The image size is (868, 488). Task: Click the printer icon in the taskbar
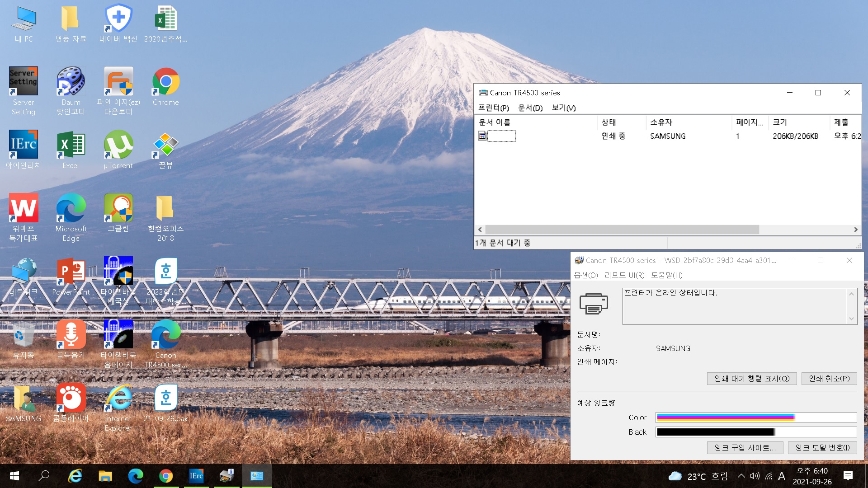point(226,476)
